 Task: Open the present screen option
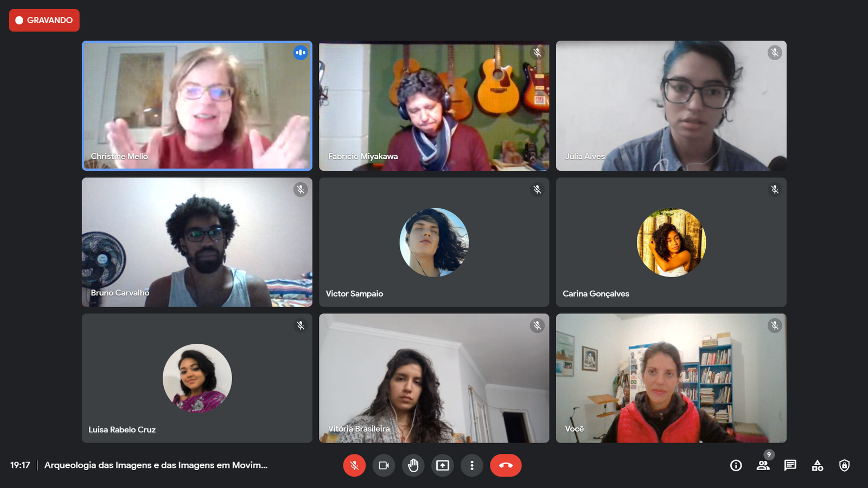443,465
